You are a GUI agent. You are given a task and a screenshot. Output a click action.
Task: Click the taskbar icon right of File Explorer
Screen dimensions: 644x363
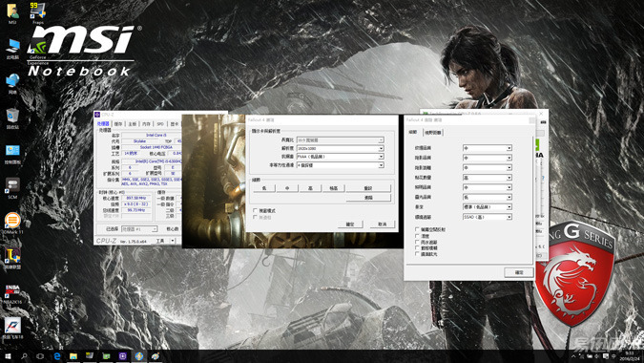[90, 356]
